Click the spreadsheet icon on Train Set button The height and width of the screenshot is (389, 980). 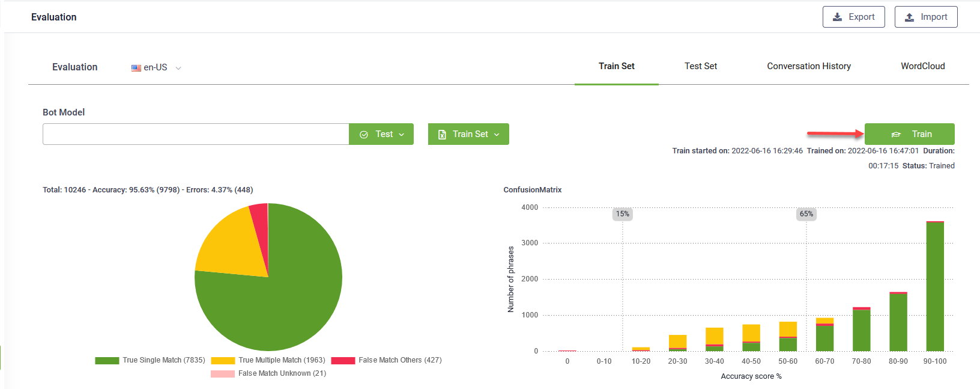coord(442,135)
